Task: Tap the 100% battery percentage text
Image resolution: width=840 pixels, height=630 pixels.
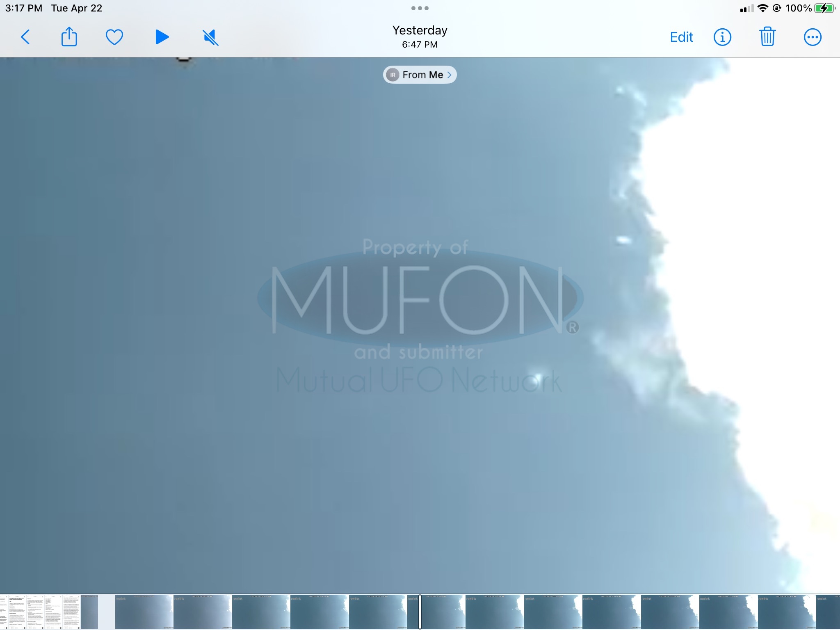Action: (x=798, y=8)
